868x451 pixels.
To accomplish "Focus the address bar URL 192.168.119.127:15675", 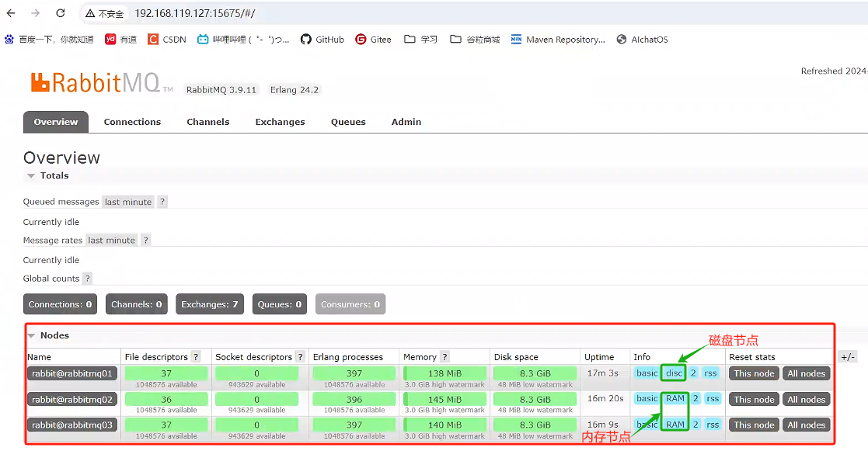I will tap(195, 14).
